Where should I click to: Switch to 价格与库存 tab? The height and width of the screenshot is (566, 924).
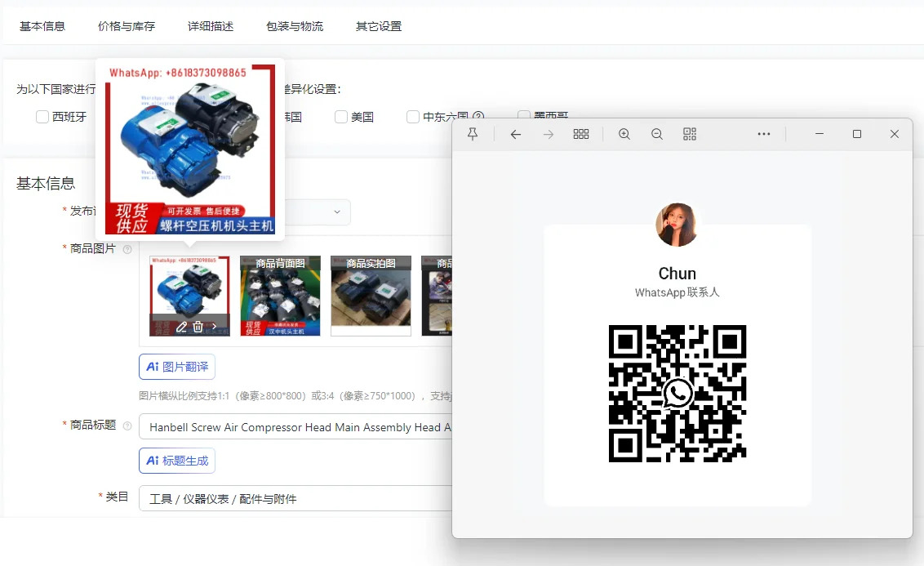[x=127, y=26]
